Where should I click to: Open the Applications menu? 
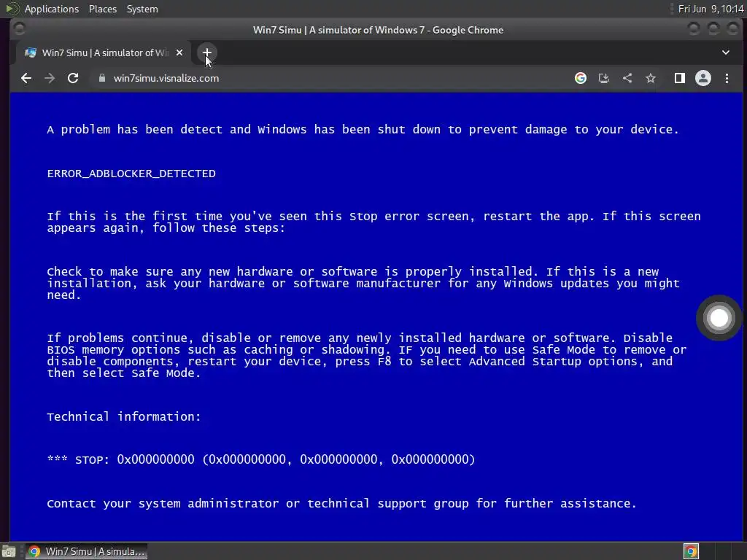click(x=52, y=9)
